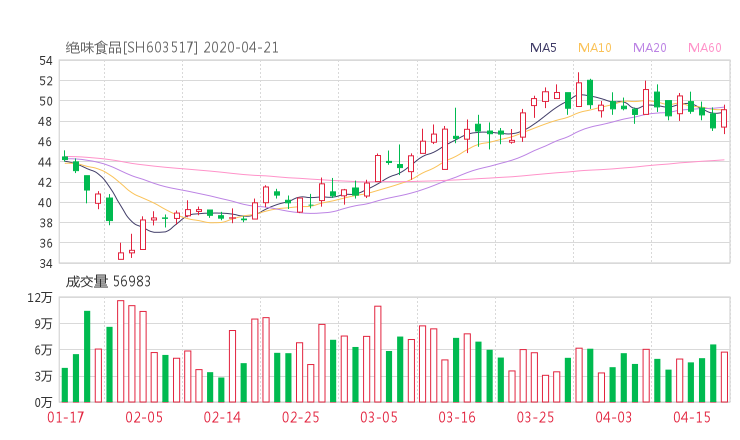740x440 pixels.
Task: Click the tallest volume bar near 12万
Action: pyautogui.click(x=121, y=351)
